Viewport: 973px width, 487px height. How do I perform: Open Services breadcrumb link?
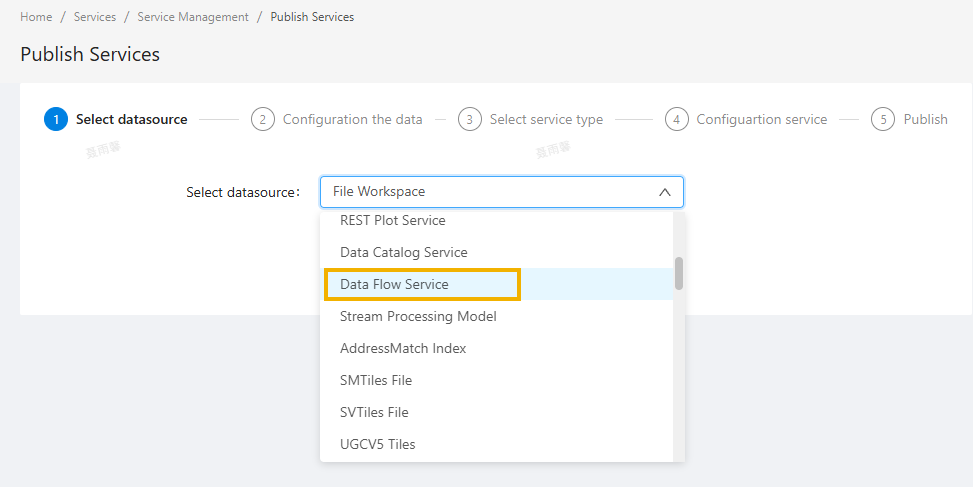point(95,17)
